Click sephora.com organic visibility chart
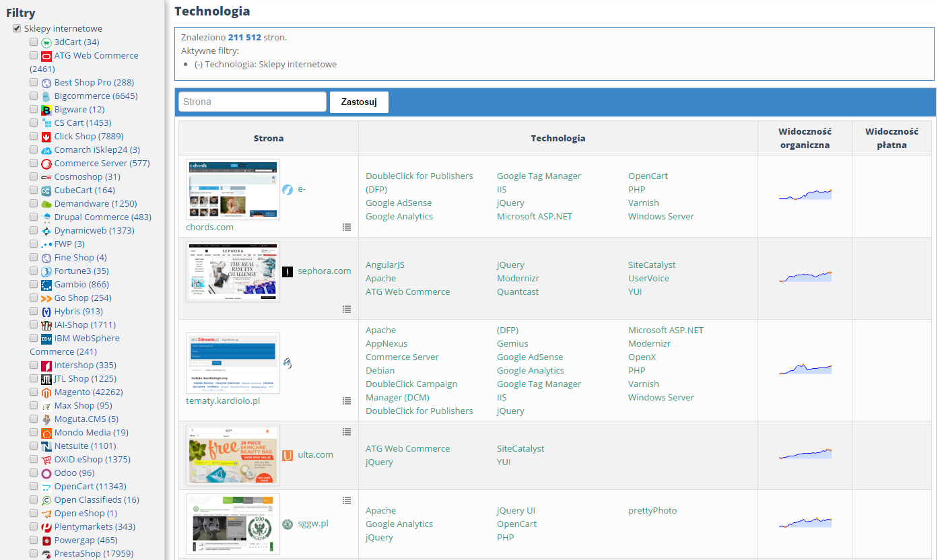 click(x=805, y=277)
